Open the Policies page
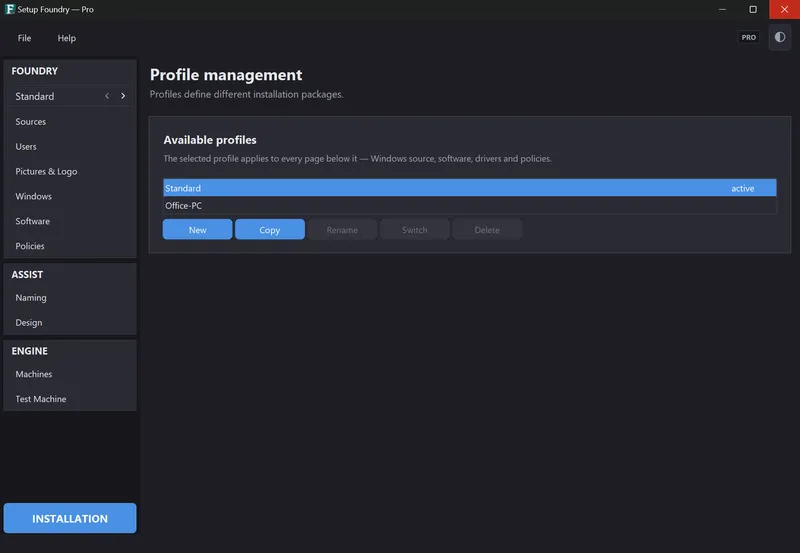This screenshot has height=553, width=800. pos(70,246)
